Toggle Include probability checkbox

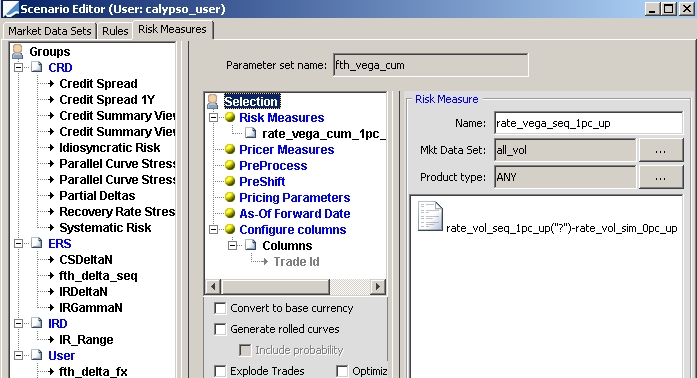click(245, 350)
